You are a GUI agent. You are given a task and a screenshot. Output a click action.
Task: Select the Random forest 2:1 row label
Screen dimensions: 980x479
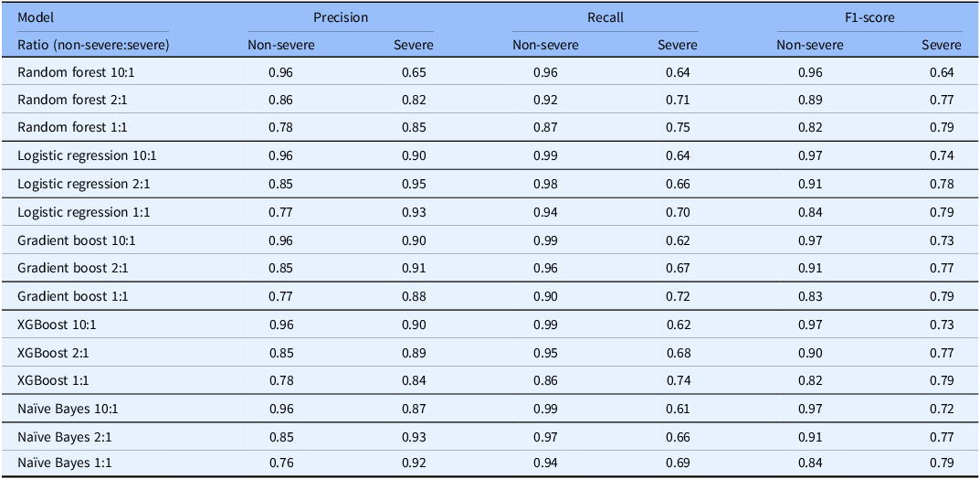click(73, 100)
